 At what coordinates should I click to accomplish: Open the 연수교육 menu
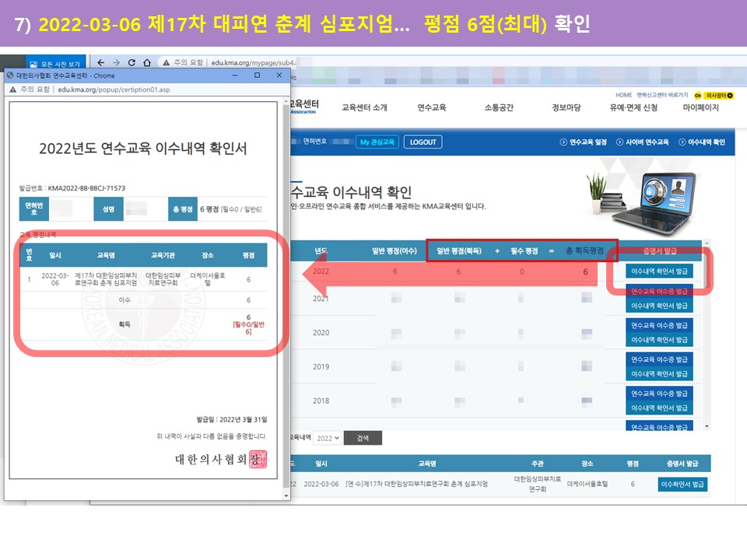(x=431, y=108)
